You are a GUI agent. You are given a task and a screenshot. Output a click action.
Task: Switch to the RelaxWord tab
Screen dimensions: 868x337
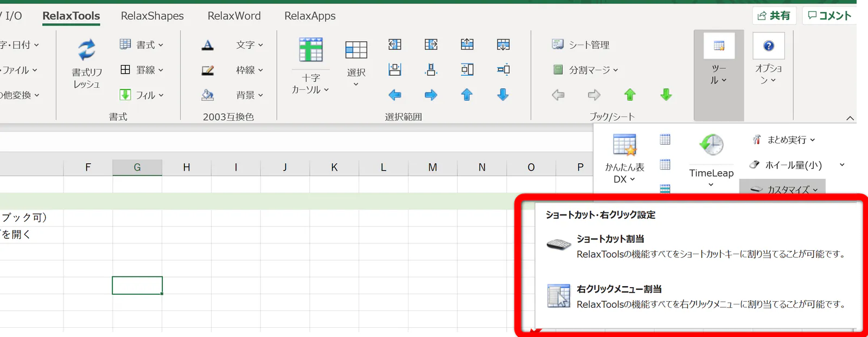(234, 16)
